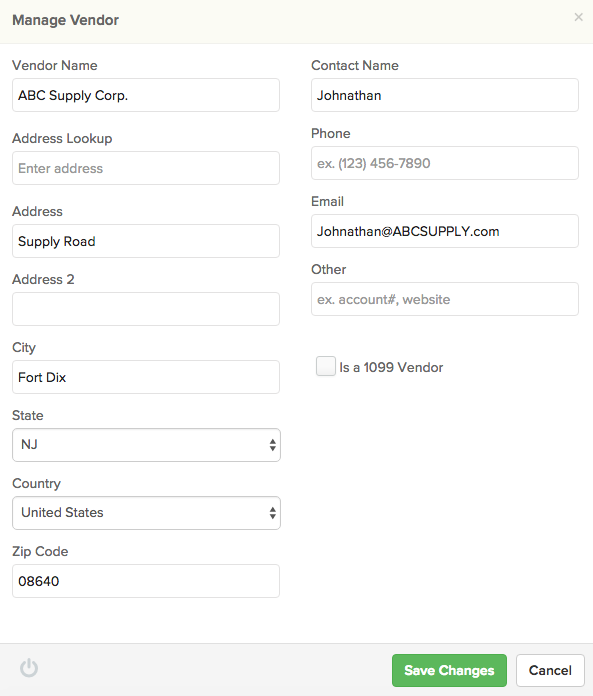
Task: Click the State dropdown arrows
Action: (x=273, y=445)
